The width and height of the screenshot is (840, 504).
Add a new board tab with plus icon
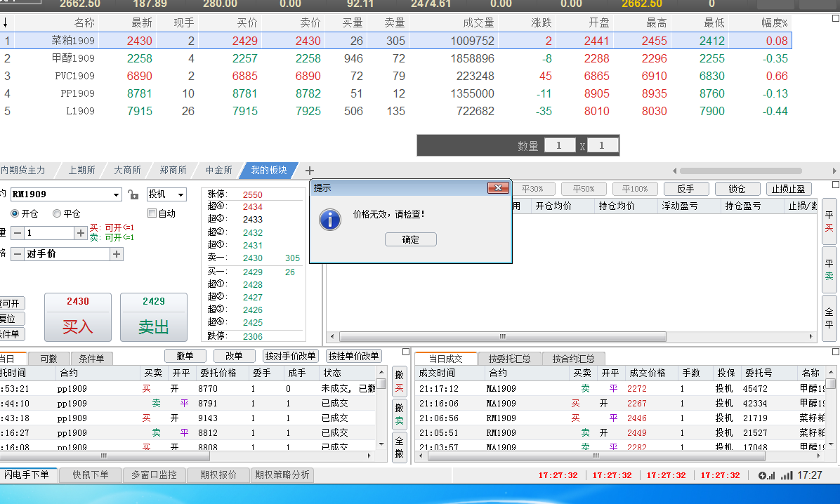pyautogui.click(x=309, y=170)
